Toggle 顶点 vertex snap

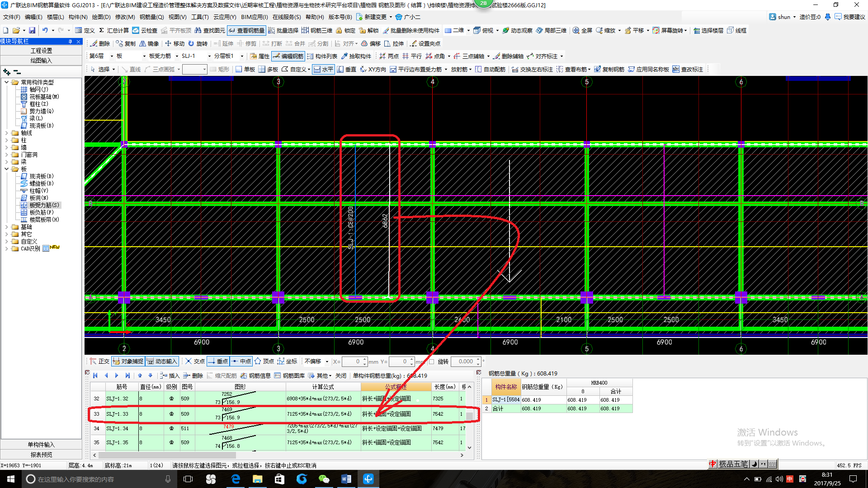point(264,361)
